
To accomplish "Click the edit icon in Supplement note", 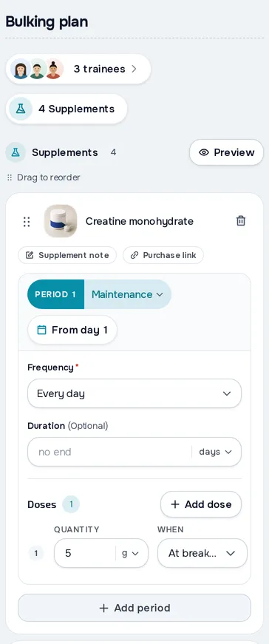I will point(30,255).
